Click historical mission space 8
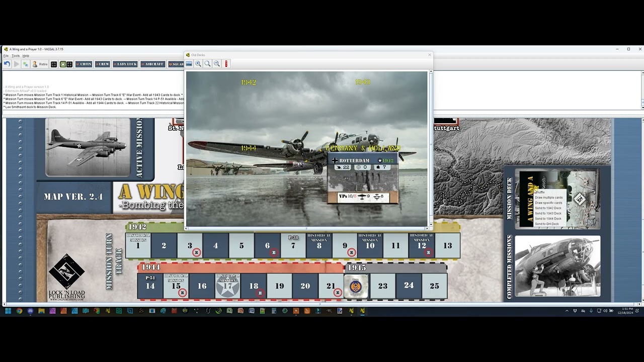The image size is (644, 362). (319, 245)
